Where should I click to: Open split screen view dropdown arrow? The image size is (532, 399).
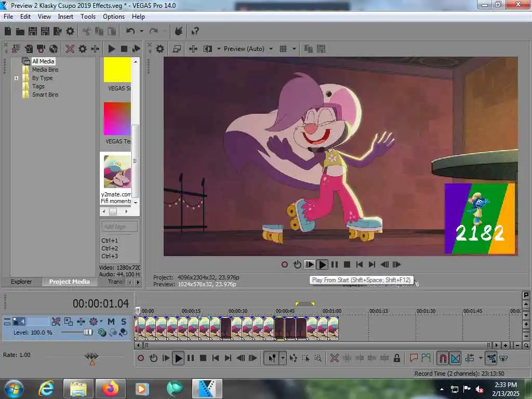point(219,49)
